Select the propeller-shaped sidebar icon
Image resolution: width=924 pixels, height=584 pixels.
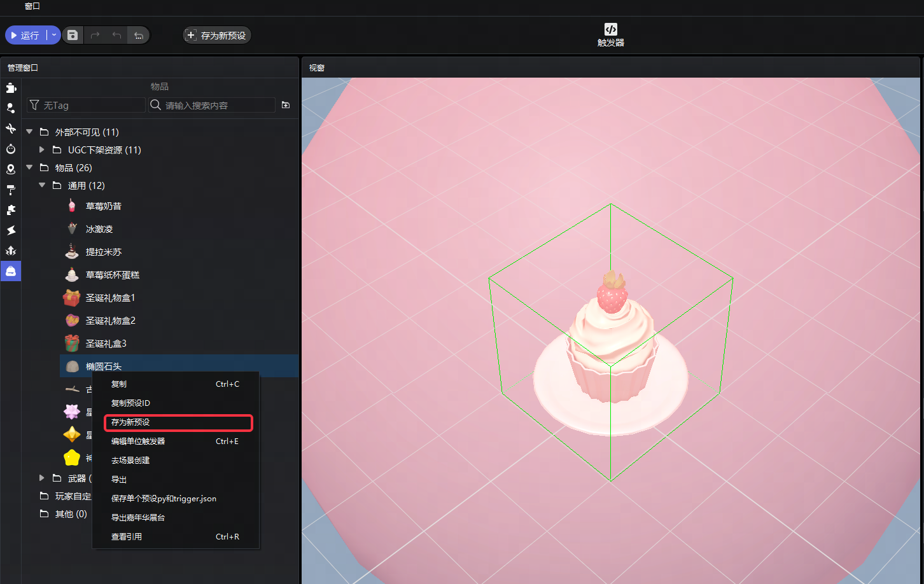click(11, 129)
